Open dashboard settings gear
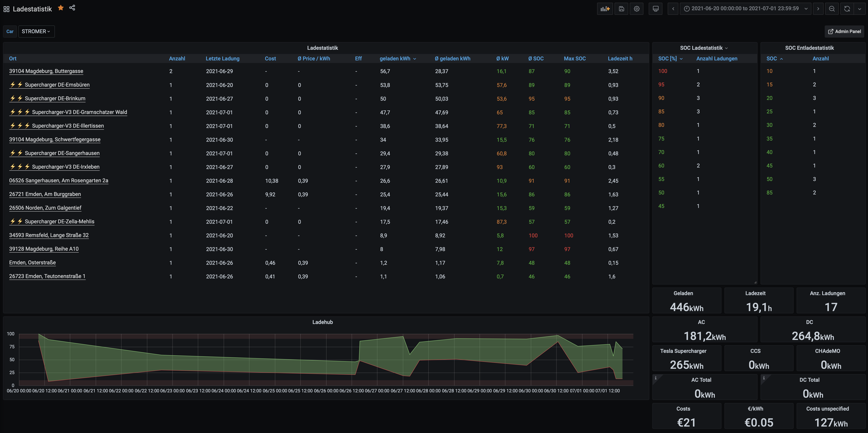 [637, 9]
